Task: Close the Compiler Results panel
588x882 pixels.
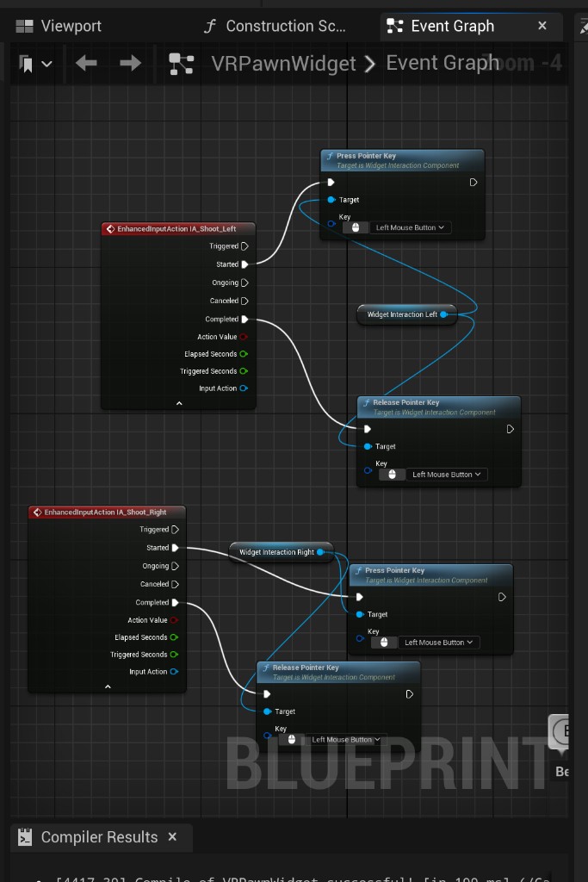Action: coord(172,837)
